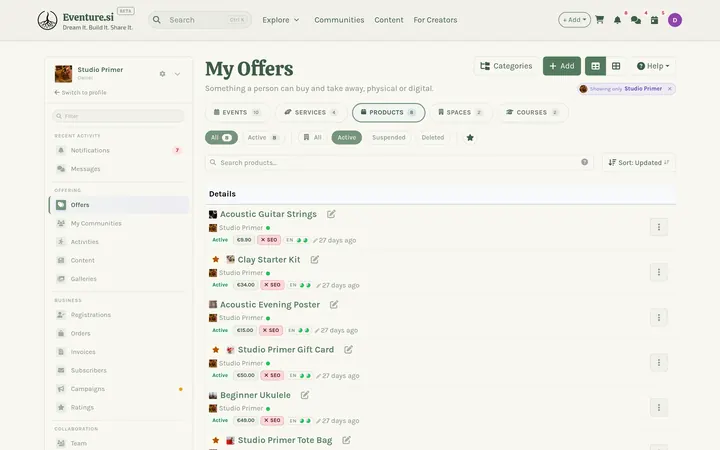This screenshot has height=450, width=720.
Task: Select Active status filter
Action: click(x=347, y=137)
